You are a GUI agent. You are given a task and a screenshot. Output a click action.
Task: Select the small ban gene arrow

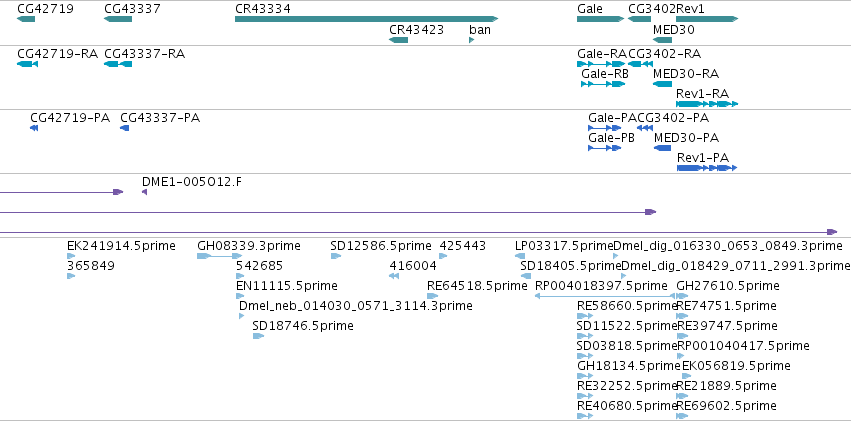(x=472, y=40)
